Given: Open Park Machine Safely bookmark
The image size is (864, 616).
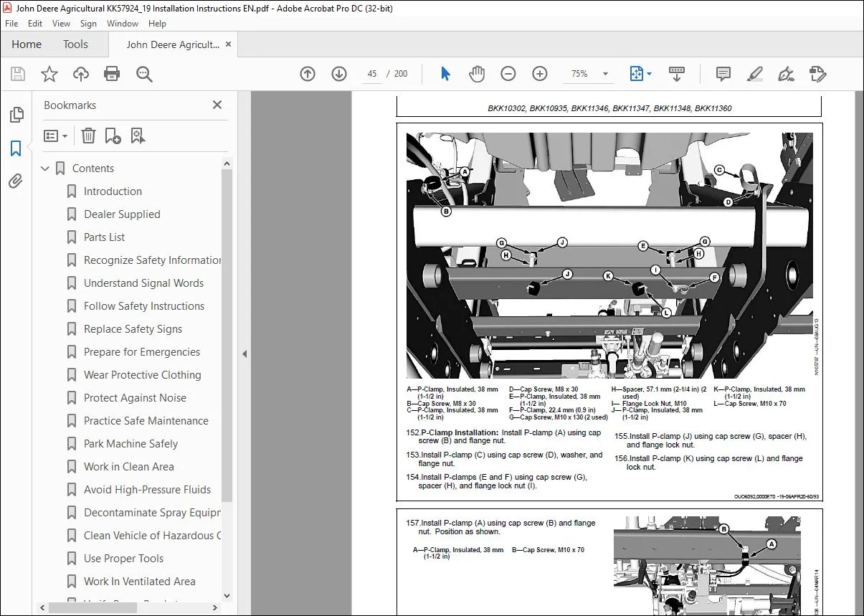Looking at the screenshot, I should tap(130, 444).
